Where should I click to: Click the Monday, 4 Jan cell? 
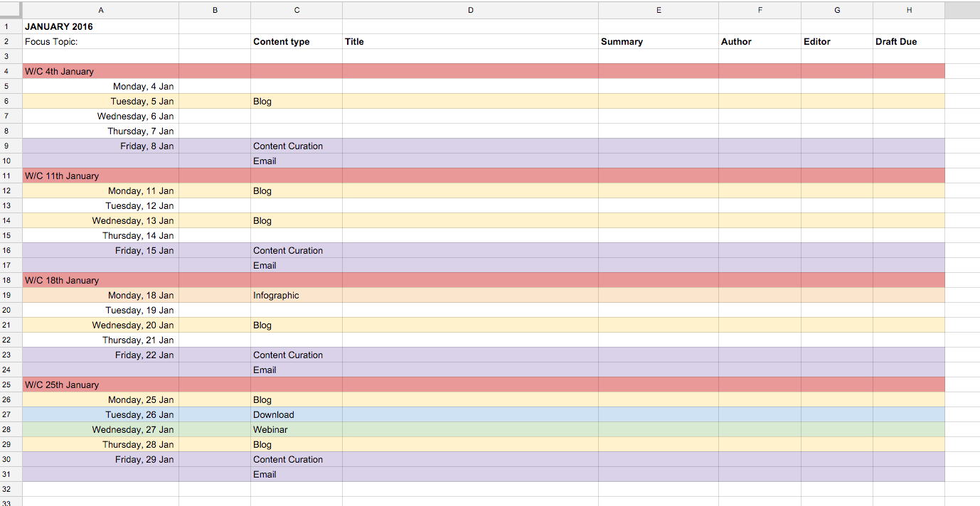[x=100, y=87]
